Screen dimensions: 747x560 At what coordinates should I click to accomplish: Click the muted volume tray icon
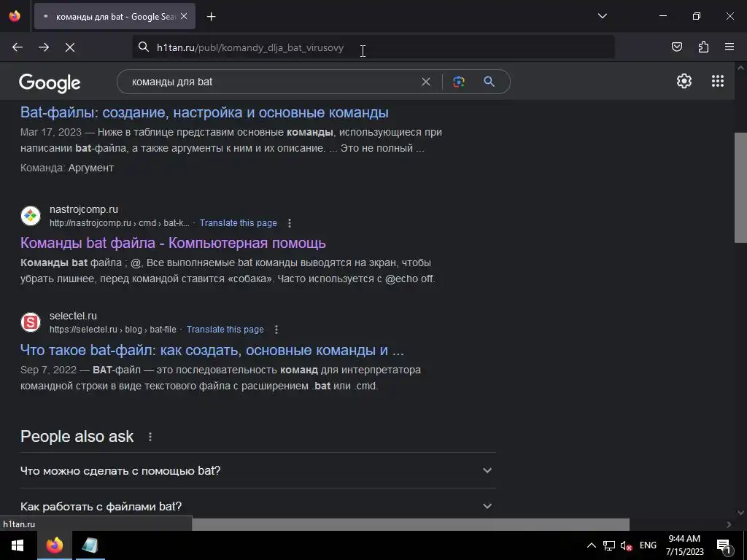627,546
